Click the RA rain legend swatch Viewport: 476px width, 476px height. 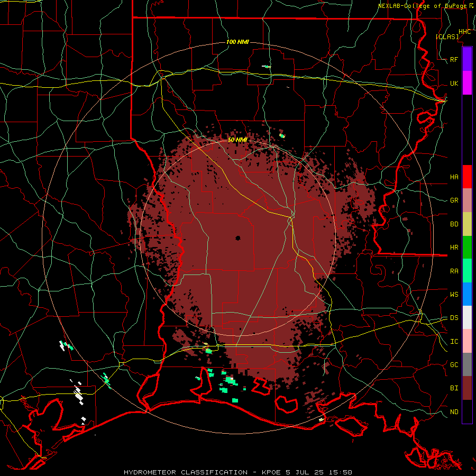tap(467, 271)
